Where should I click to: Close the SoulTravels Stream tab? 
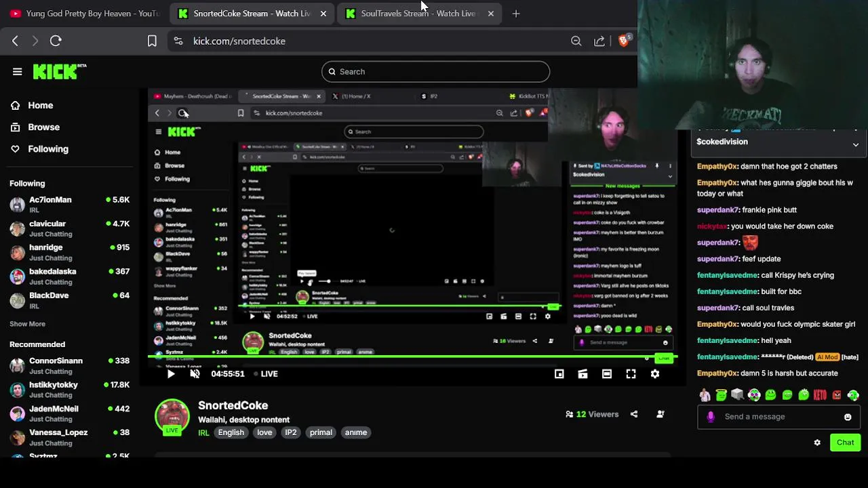pyautogui.click(x=491, y=14)
